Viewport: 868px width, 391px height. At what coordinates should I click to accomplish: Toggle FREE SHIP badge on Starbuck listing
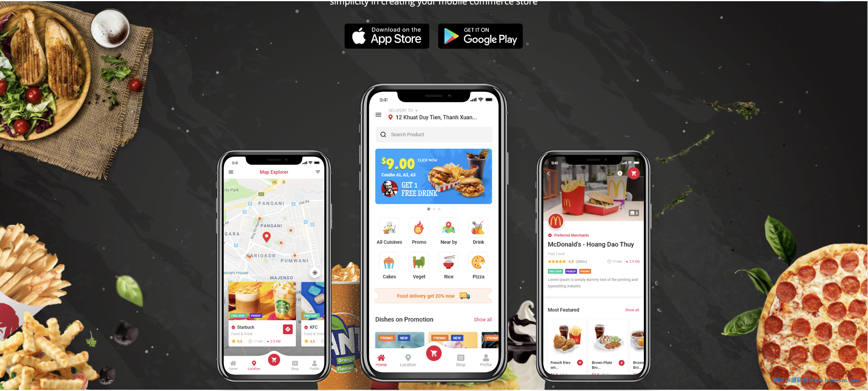(238, 315)
